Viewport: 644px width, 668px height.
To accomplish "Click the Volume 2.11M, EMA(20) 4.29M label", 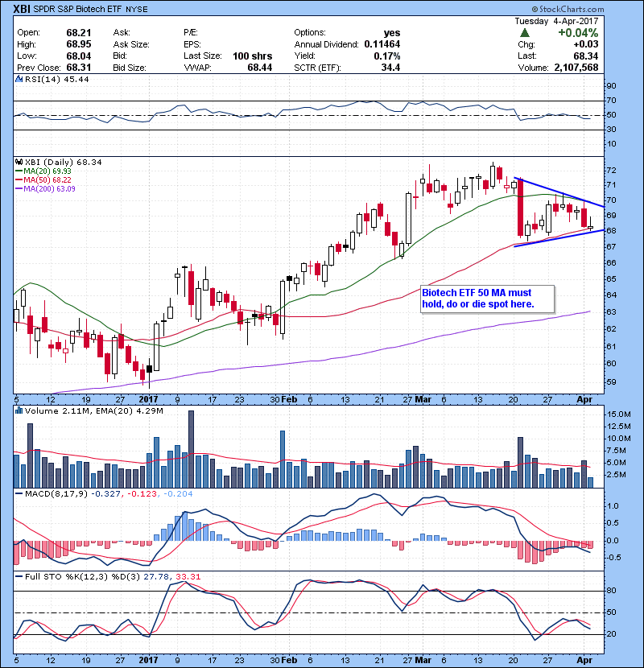I will (x=93, y=411).
